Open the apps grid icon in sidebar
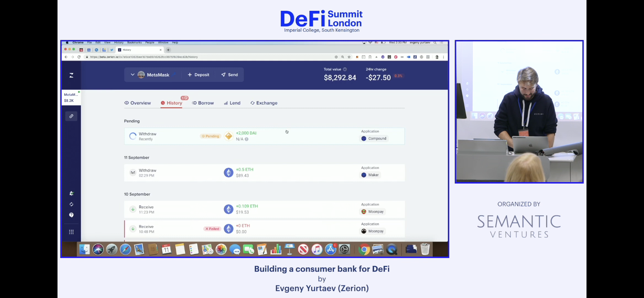644x298 pixels. pos(71,232)
